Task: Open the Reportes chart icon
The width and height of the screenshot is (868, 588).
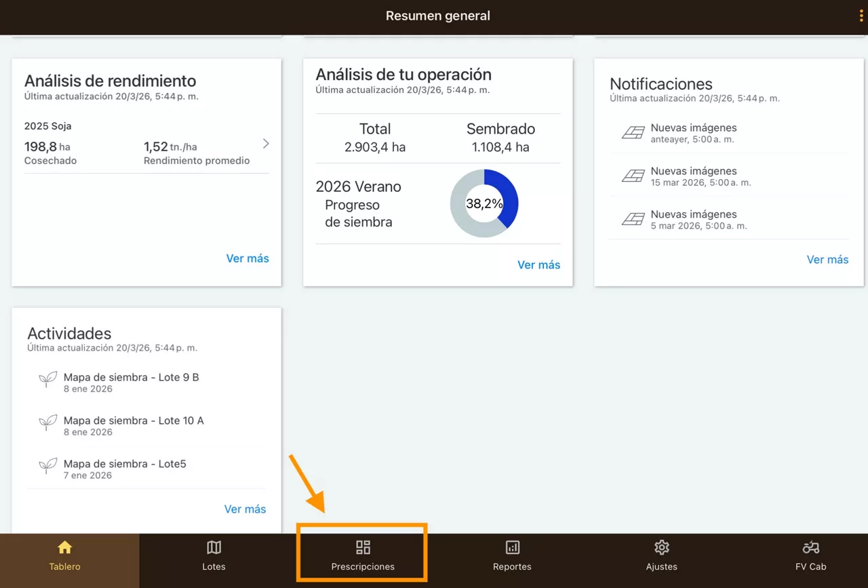Action: [x=512, y=547]
